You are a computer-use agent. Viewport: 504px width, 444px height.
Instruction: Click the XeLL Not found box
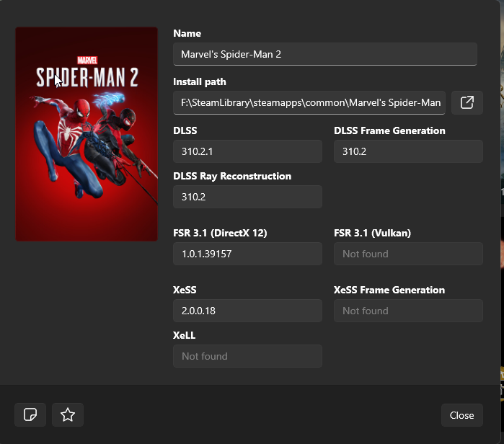point(247,356)
